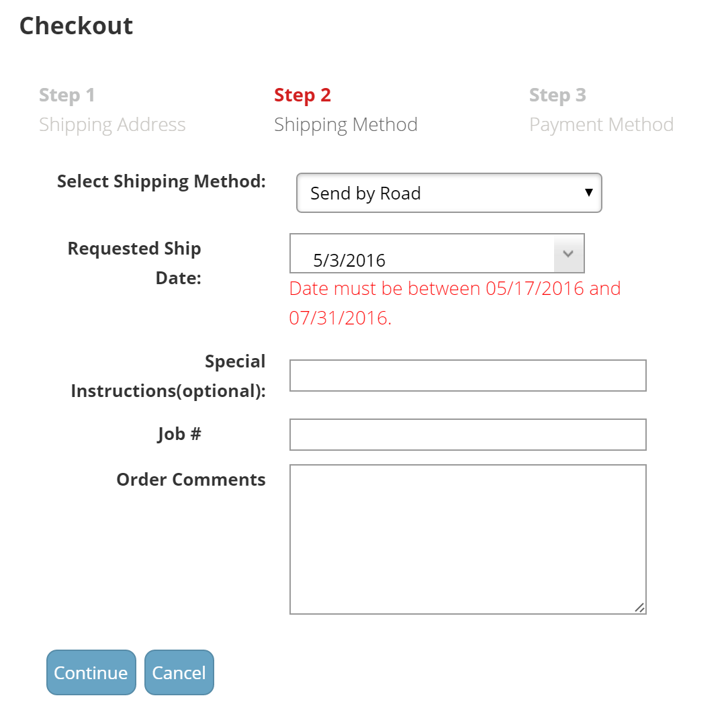Open the Select Shipping Method dropdown
The width and height of the screenshot is (728, 702).
coord(449,193)
